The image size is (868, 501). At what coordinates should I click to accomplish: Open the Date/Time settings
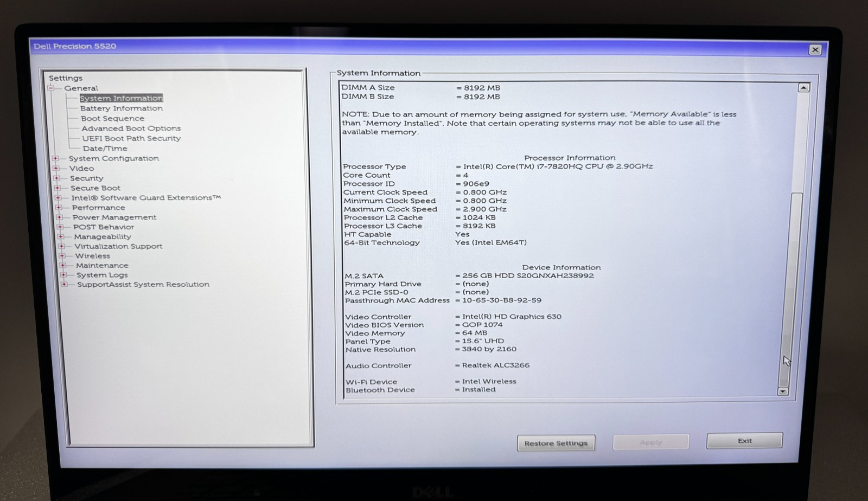tap(105, 149)
